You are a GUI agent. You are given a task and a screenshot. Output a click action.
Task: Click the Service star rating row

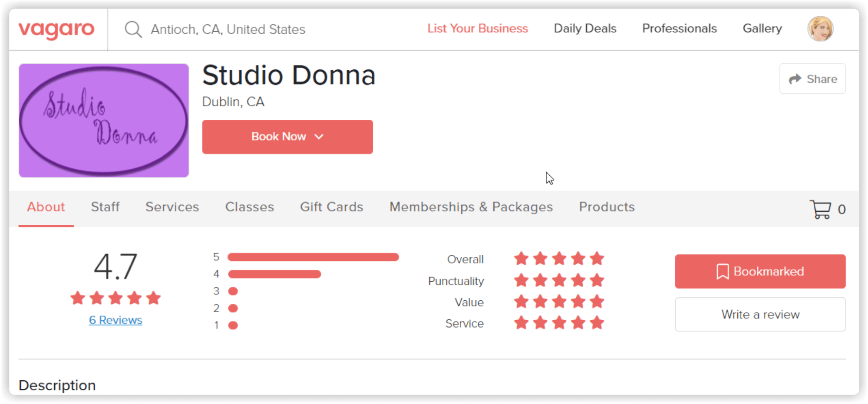coord(559,323)
